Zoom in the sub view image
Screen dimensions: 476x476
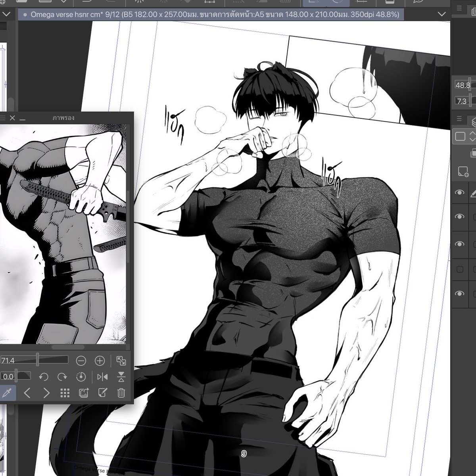[100, 361]
